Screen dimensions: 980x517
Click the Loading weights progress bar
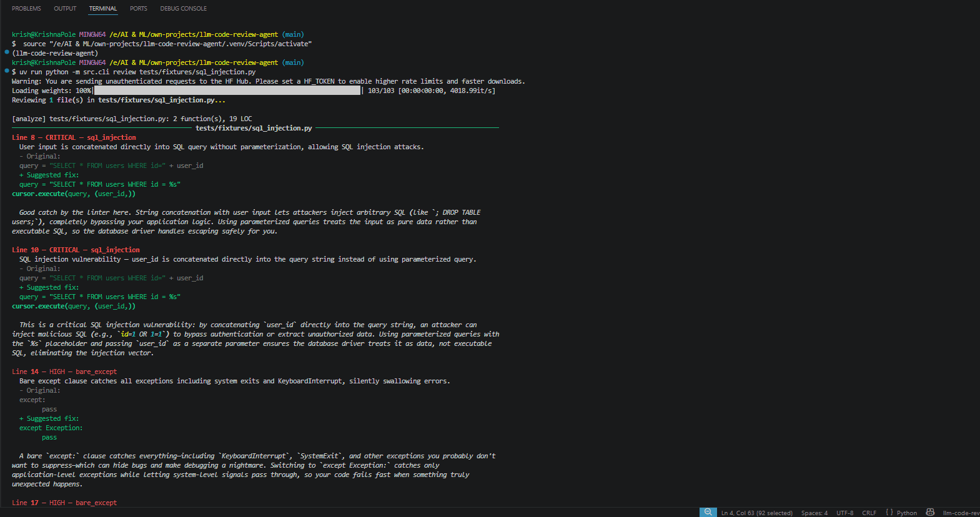tap(227, 91)
